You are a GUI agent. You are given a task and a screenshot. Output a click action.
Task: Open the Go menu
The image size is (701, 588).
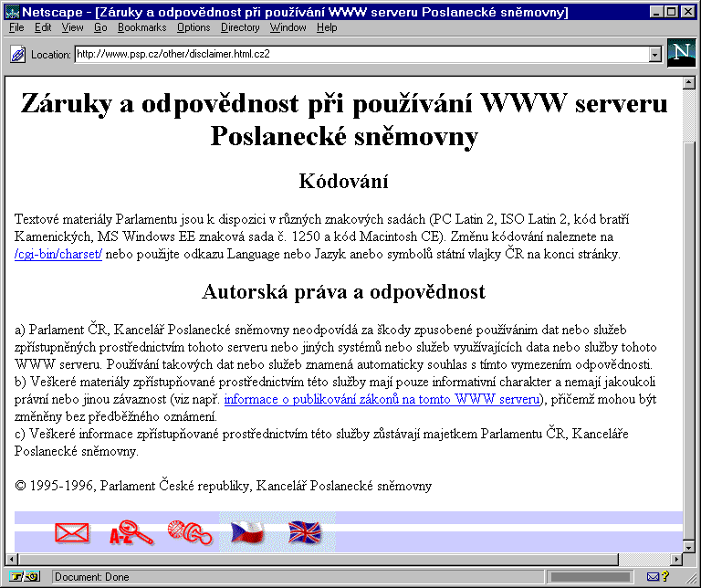point(100,27)
